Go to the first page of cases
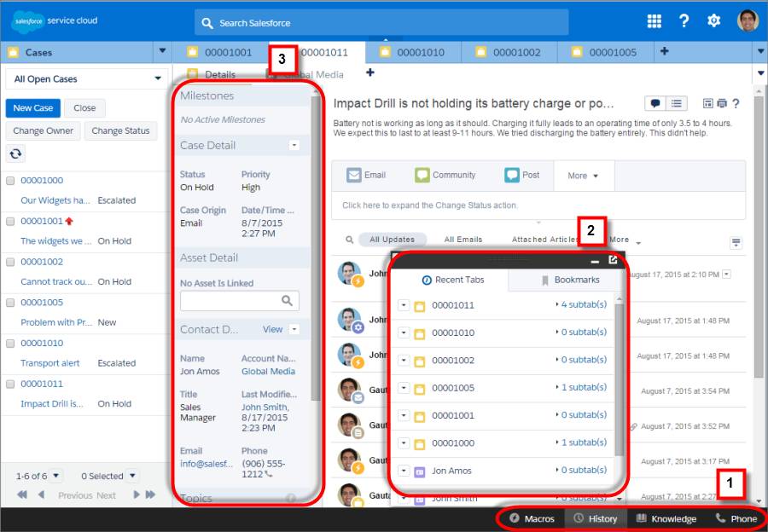The height and width of the screenshot is (532, 768). [x=22, y=494]
